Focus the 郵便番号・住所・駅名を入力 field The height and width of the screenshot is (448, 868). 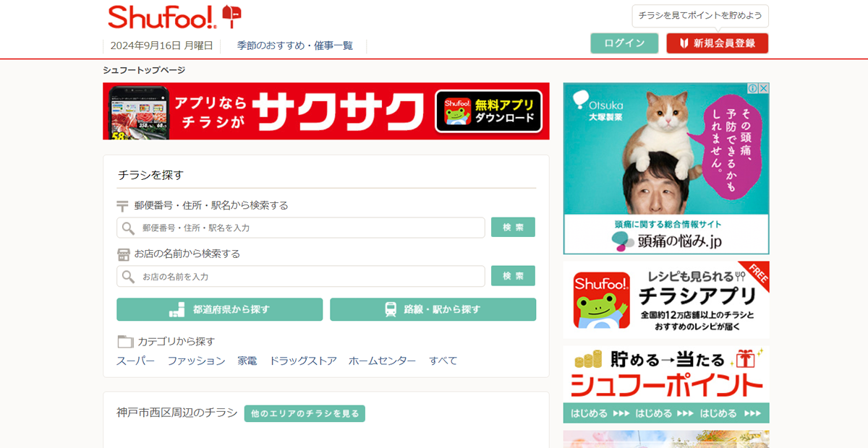click(301, 228)
